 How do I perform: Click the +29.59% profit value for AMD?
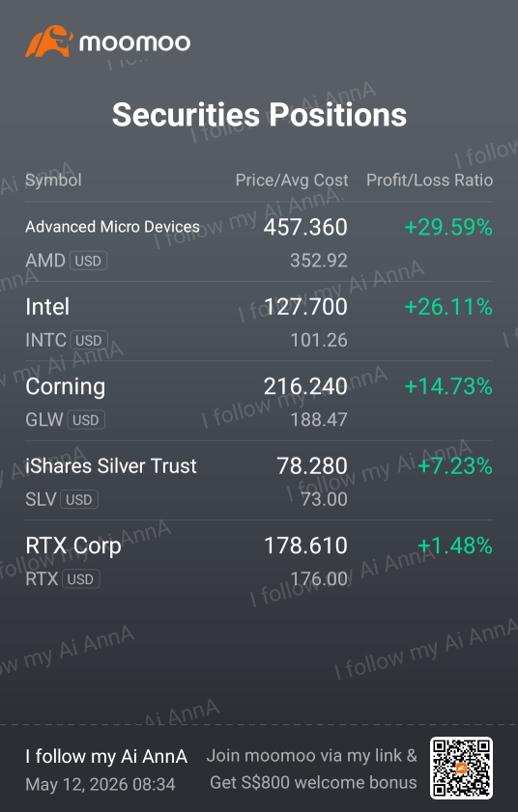click(x=448, y=227)
